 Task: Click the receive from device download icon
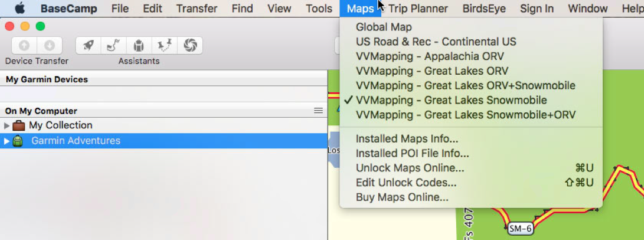pos(49,45)
